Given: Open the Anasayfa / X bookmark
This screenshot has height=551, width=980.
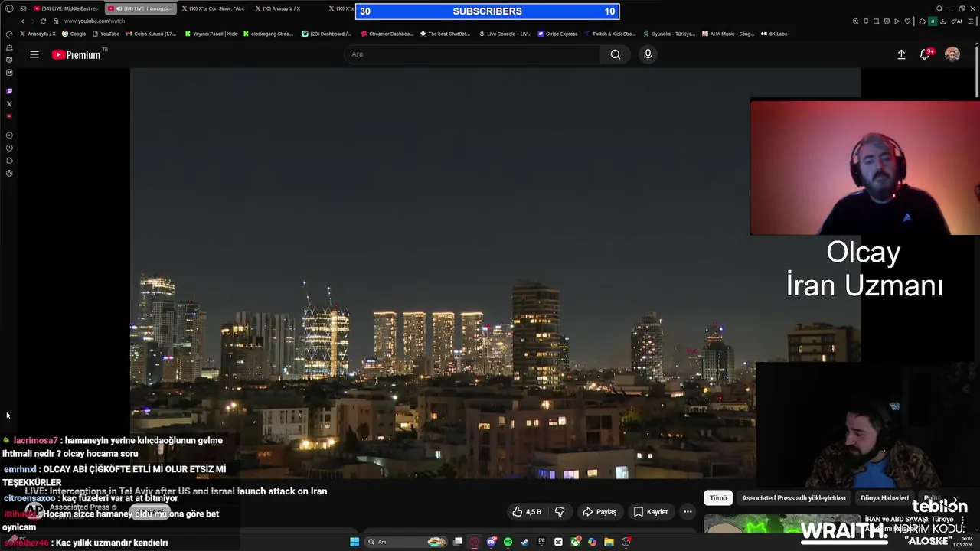Looking at the screenshot, I should coord(38,34).
